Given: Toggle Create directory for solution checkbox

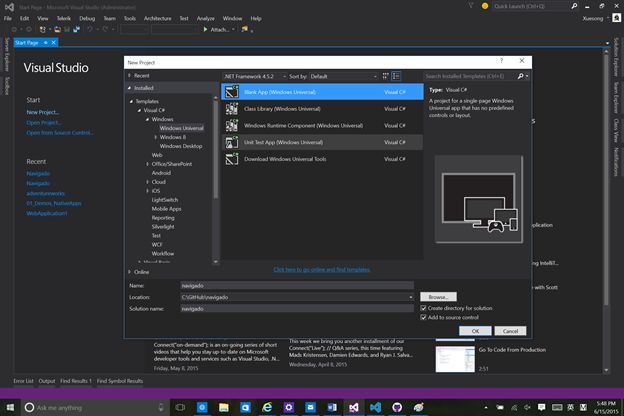Looking at the screenshot, I should coord(423,308).
